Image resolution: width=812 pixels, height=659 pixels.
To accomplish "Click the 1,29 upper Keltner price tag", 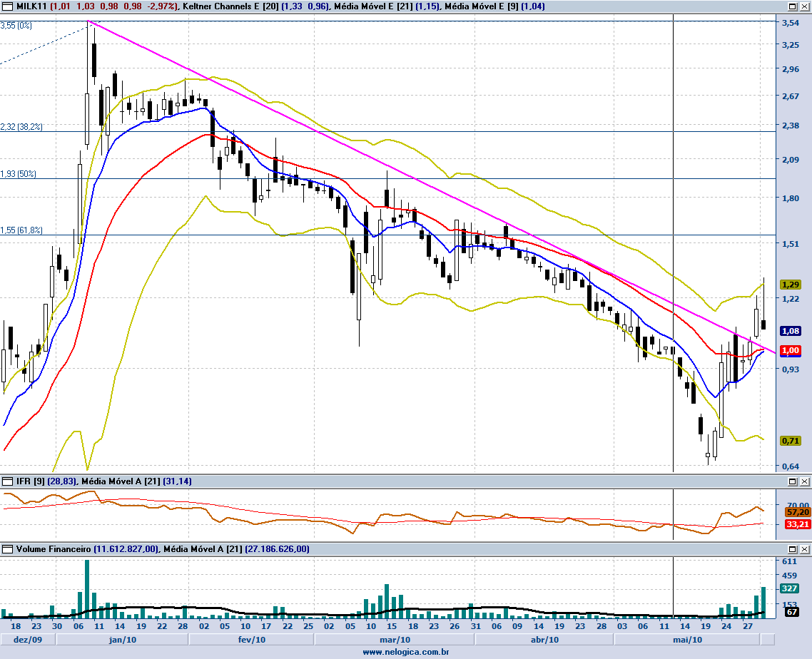I will tap(791, 285).
